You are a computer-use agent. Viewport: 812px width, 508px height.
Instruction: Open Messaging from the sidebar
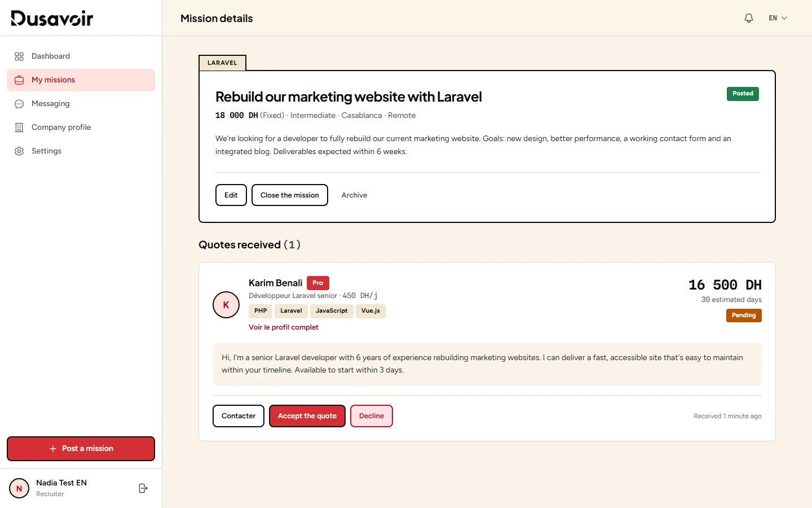pyautogui.click(x=81, y=104)
